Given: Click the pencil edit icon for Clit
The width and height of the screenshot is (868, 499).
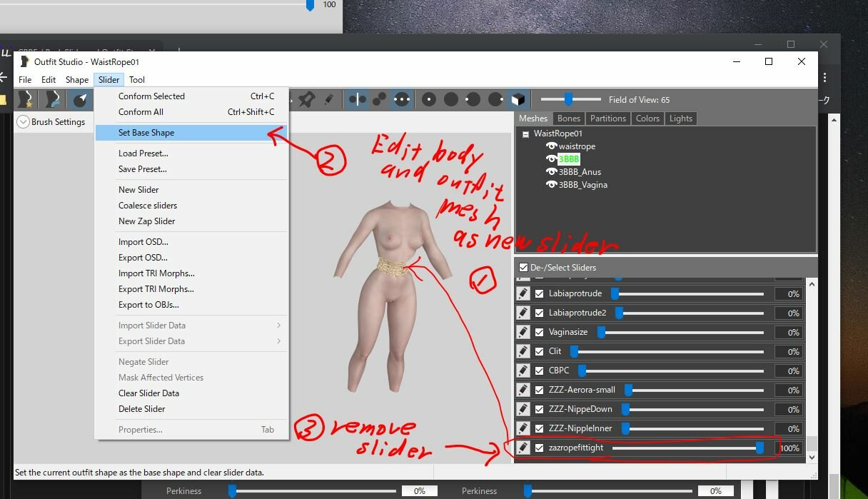Looking at the screenshot, I should tap(523, 351).
